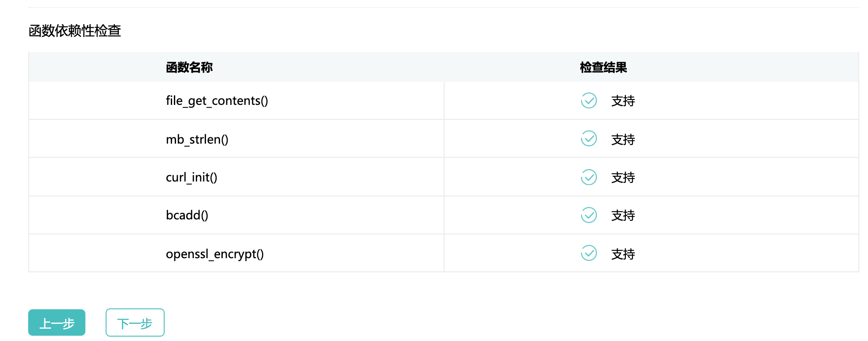Click the checkmark icon for file_get_contents()
This screenshot has width=868, height=341.
click(588, 100)
